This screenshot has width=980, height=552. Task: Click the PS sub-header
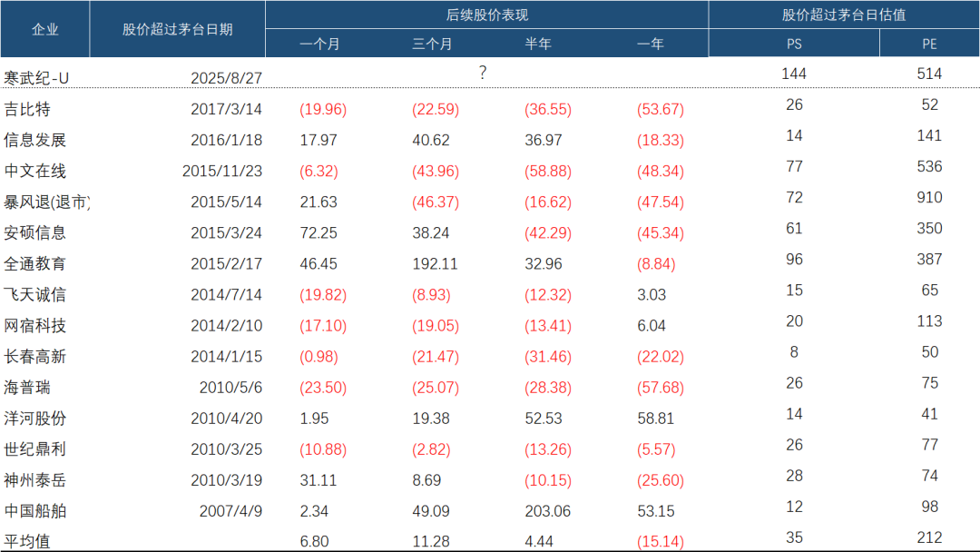pyautogui.click(x=794, y=44)
